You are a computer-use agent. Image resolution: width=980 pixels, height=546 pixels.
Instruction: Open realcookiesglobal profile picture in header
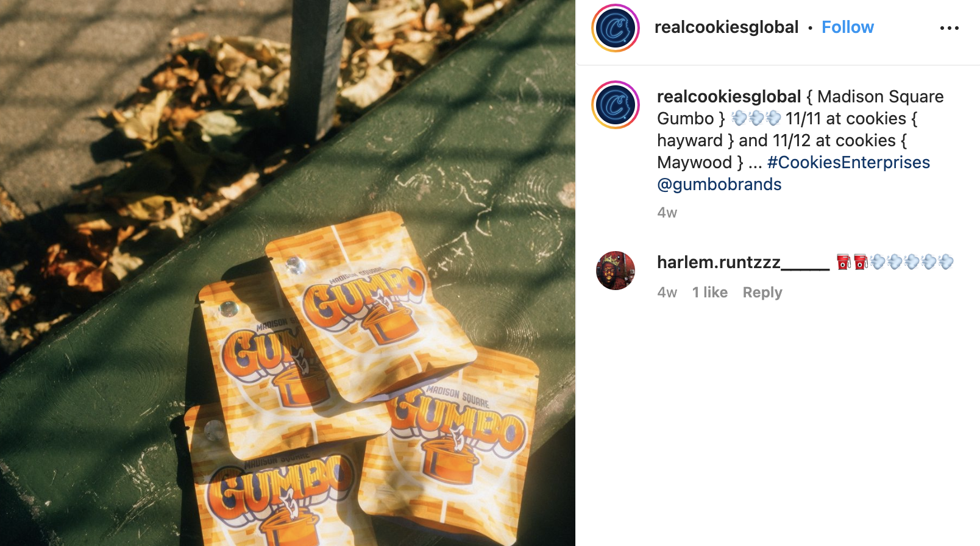616,28
